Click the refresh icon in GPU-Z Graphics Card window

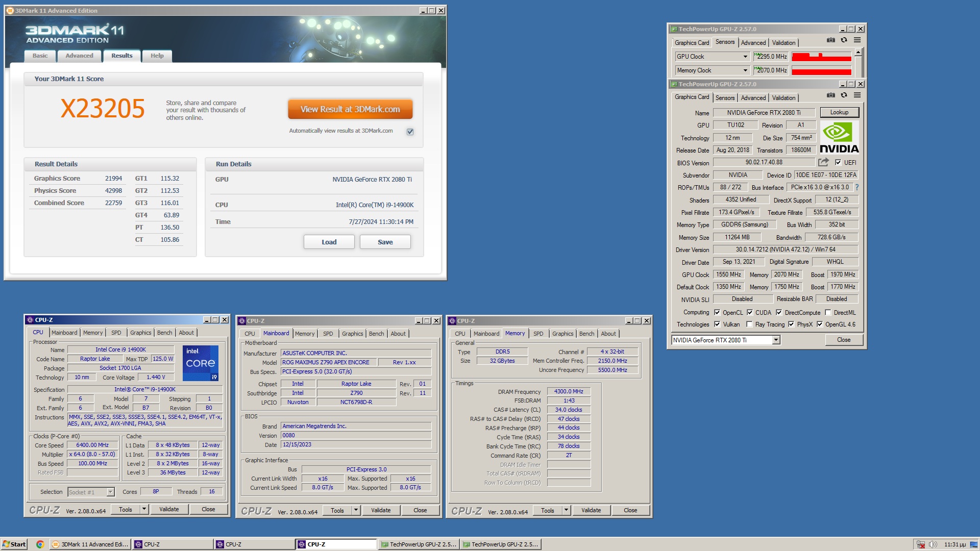tap(844, 95)
